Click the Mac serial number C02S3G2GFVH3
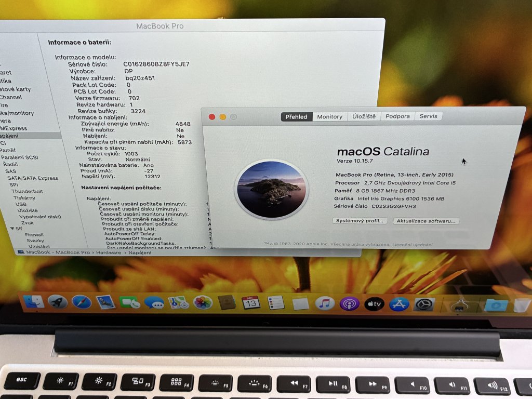Screen dimensions: 532x399 coord(394,206)
